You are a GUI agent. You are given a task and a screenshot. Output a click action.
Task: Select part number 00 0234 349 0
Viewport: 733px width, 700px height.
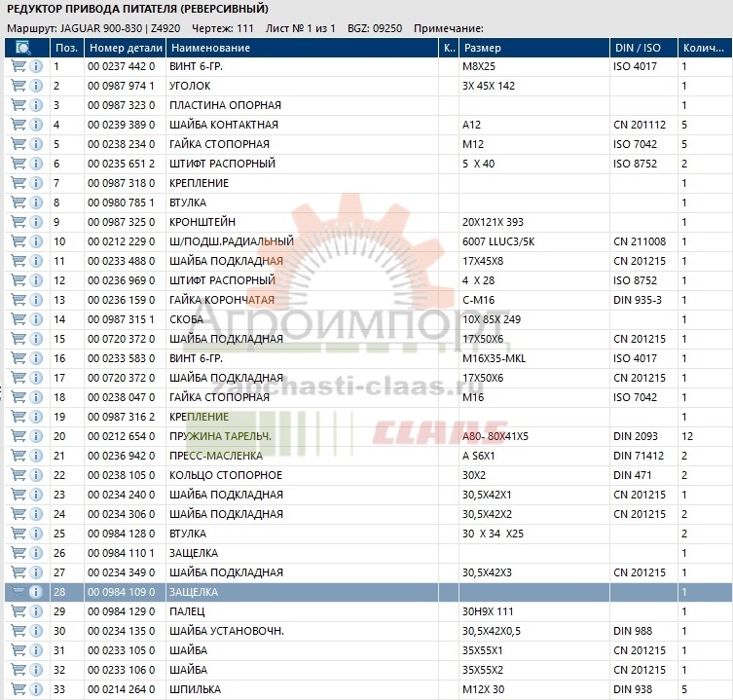[121, 572]
